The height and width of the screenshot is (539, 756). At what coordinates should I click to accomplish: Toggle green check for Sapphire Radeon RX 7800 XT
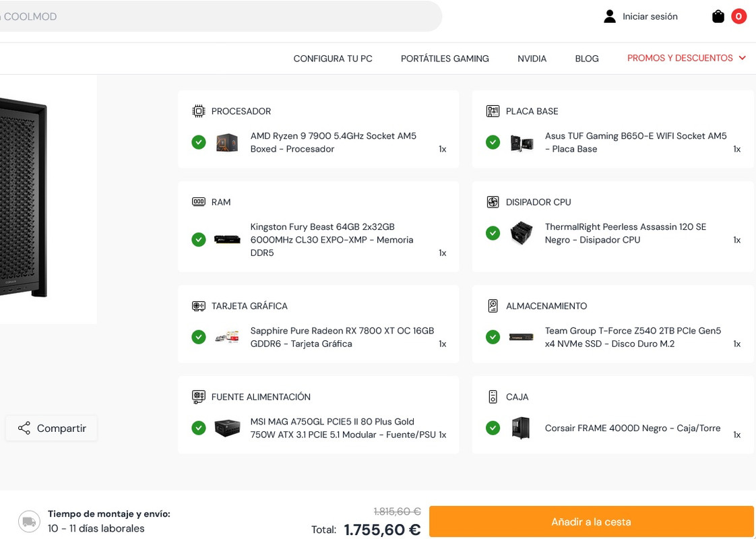(199, 337)
